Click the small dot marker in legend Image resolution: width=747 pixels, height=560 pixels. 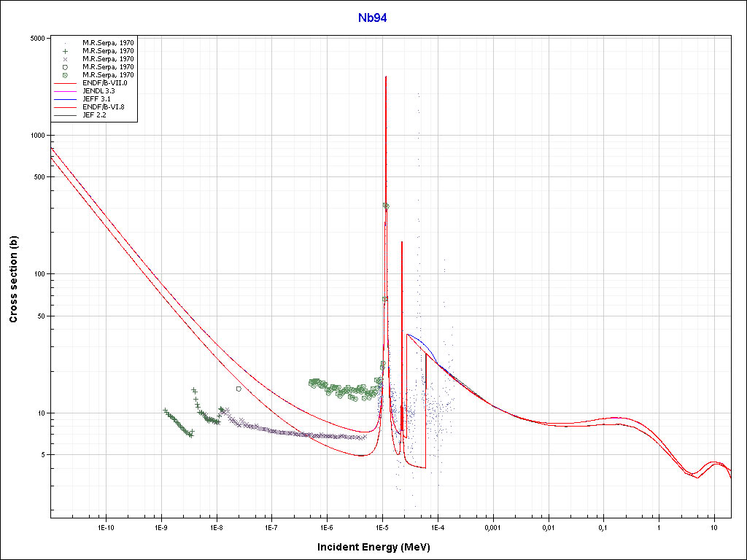point(66,43)
